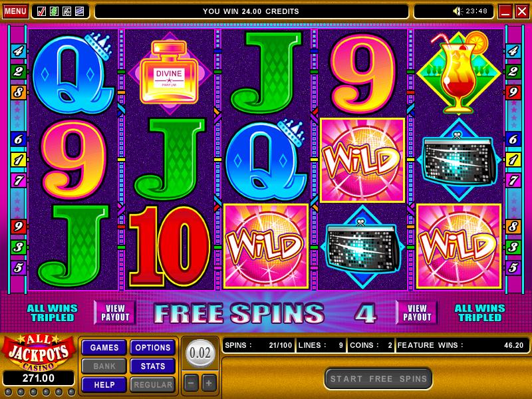Click the START FREE SPINS button
This screenshot has width=532, height=399.
378,378
